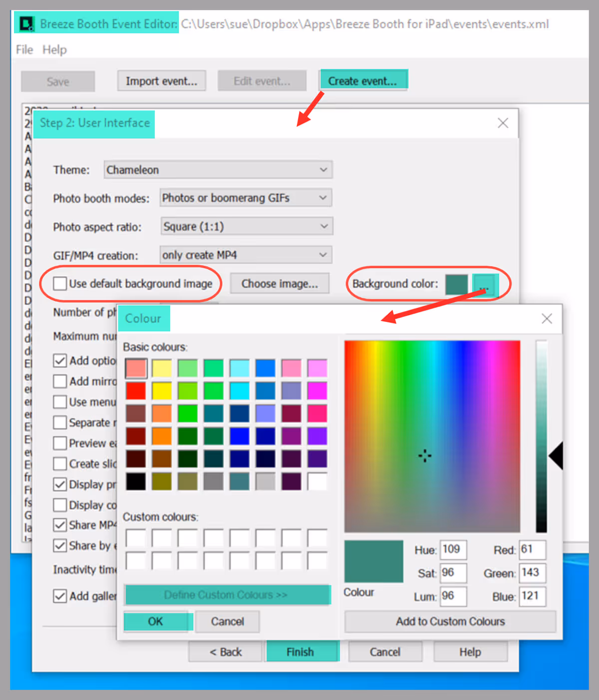
Task: Click the Hue value field
Action: pos(453,550)
